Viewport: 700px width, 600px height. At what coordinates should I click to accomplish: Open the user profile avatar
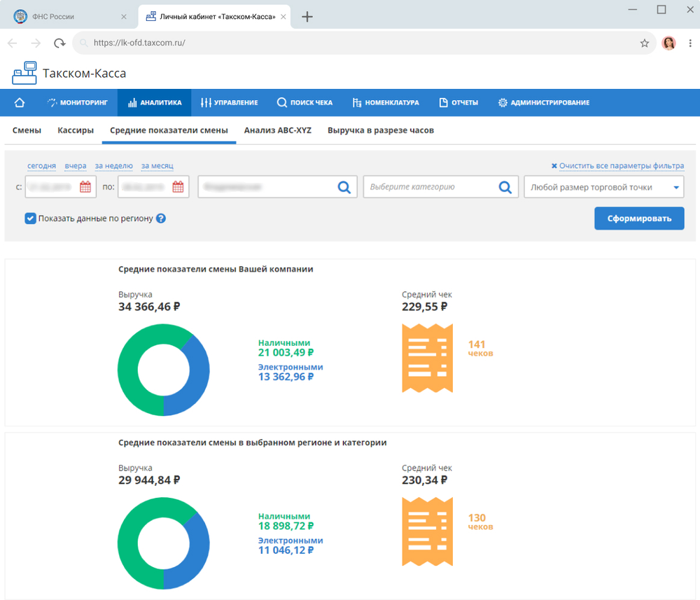(x=668, y=43)
